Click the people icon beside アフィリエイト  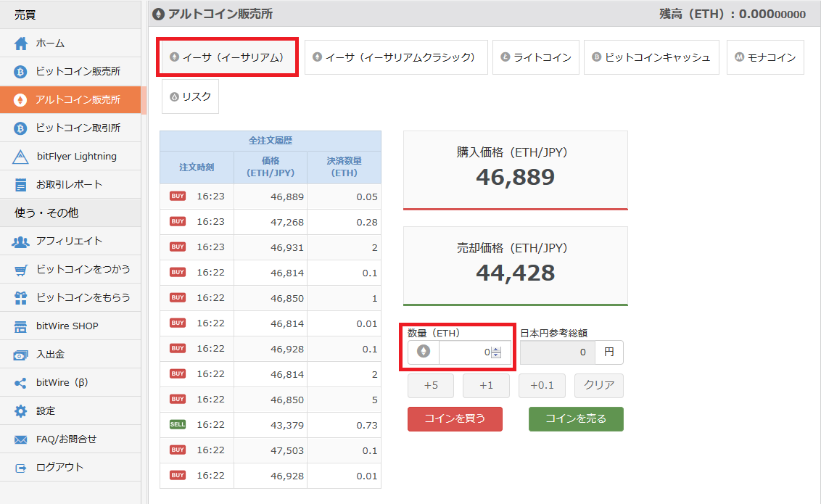(x=20, y=241)
